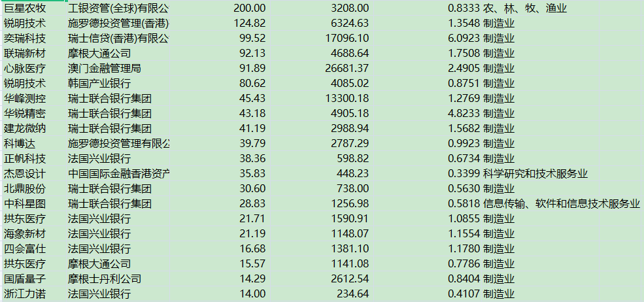Click the 科学研究和技术服务业 industry cell
644x302 pixels.
click(535, 173)
